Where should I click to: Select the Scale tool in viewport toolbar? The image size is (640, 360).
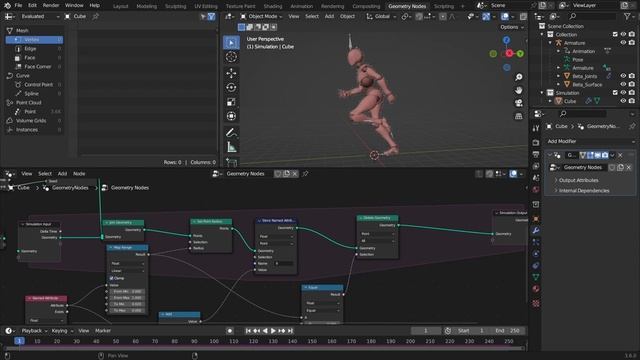coord(231,102)
